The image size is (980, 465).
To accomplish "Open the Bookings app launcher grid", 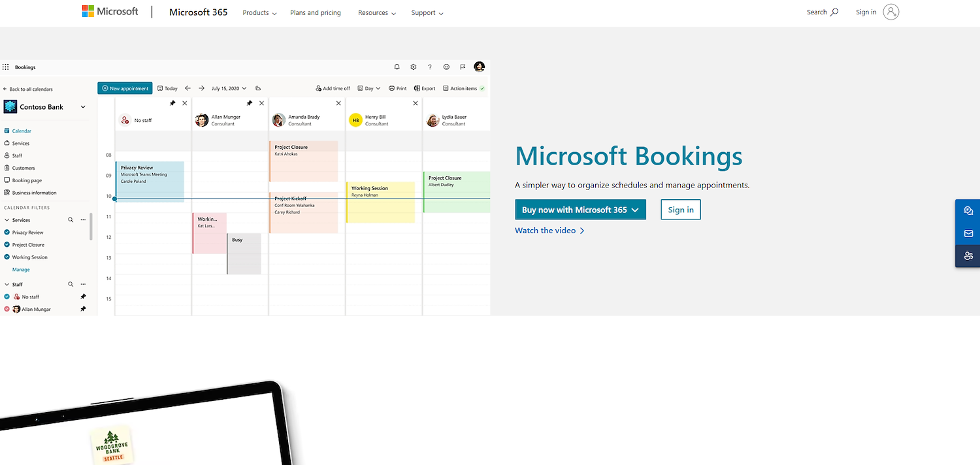I will 6,67.
